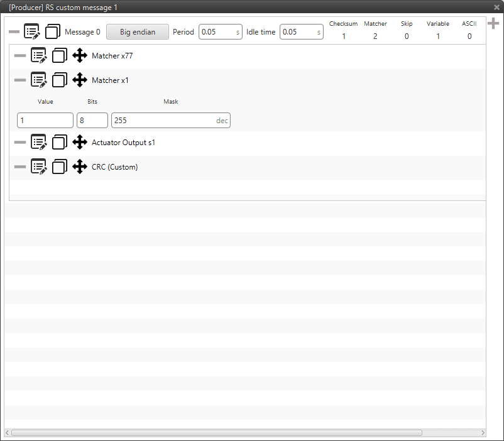The width and height of the screenshot is (504, 441).
Task: Duplicate the Actuator Output s1 entry
Action: (60, 142)
